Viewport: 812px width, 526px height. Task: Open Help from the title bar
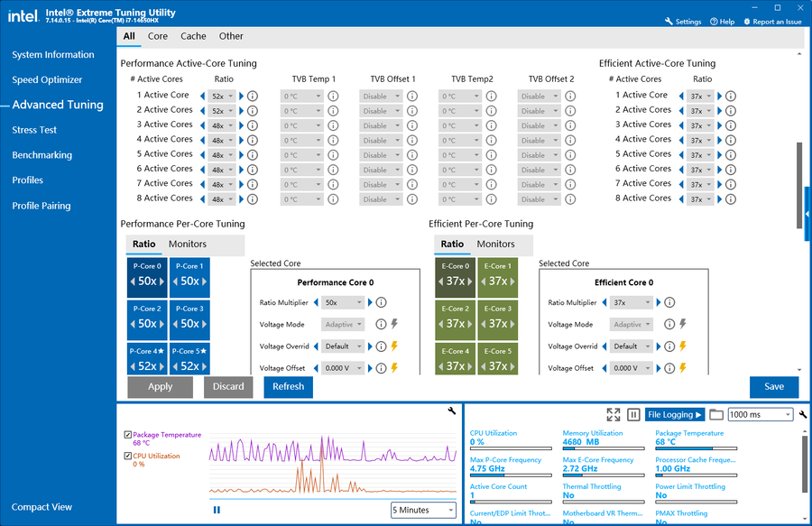coord(722,22)
